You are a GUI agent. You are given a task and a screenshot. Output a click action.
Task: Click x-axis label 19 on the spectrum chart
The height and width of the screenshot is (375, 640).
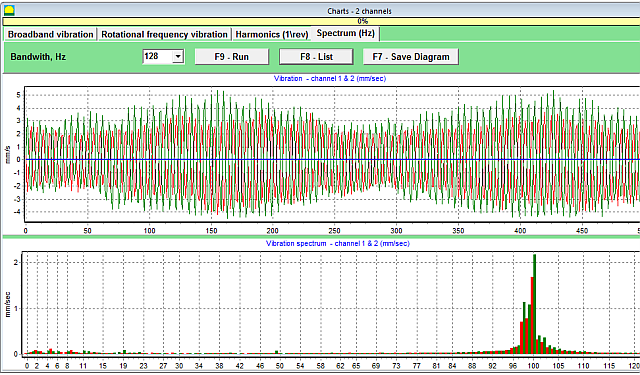click(x=123, y=366)
